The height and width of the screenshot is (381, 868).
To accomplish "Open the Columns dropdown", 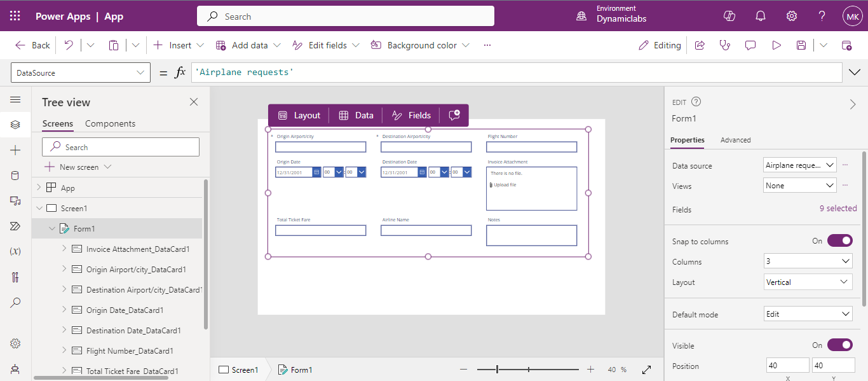I will coord(808,261).
